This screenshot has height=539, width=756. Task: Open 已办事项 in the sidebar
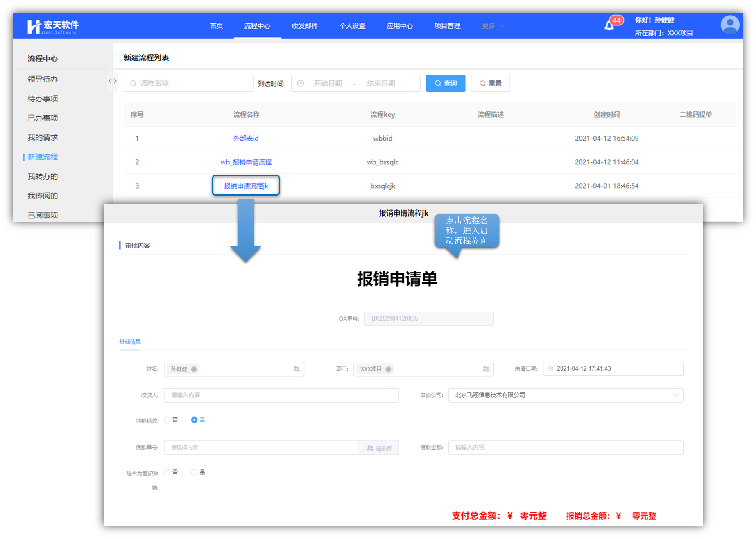(x=43, y=118)
